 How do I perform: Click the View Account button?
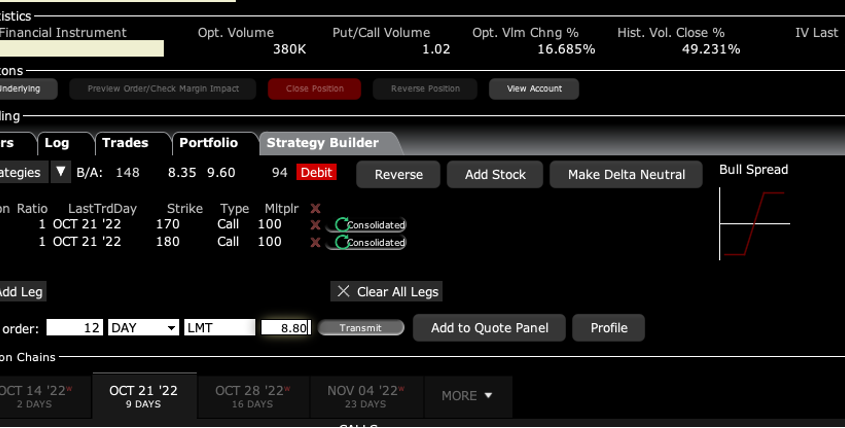(x=534, y=89)
